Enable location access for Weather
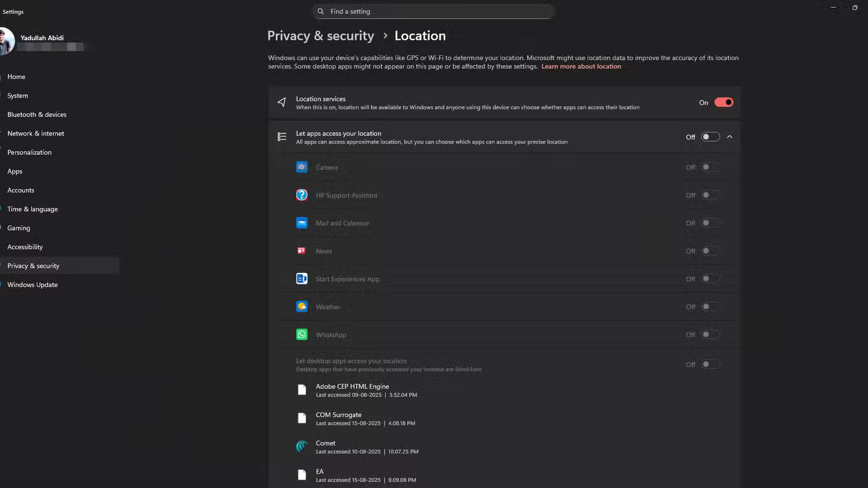Image resolution: width=868 pixels, height=488 pixels. (711, 306)
